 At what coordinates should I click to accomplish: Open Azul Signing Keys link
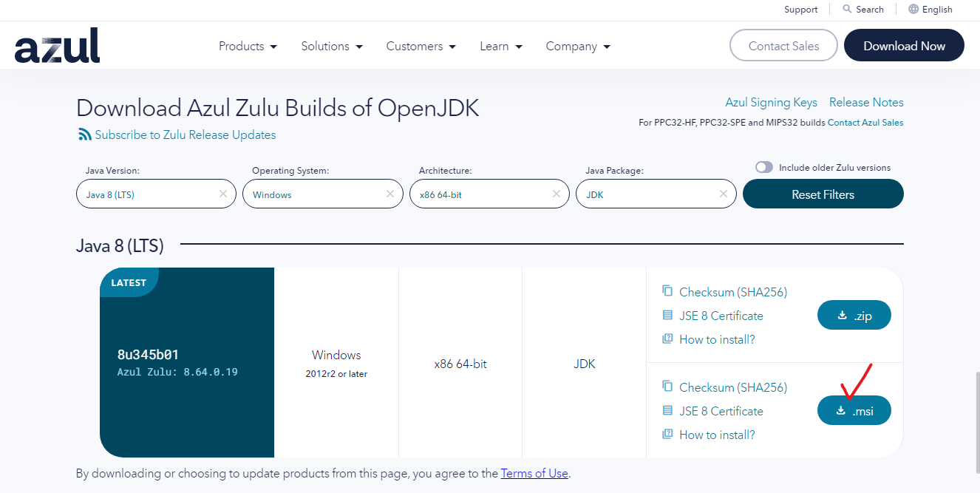coord(771,102)
